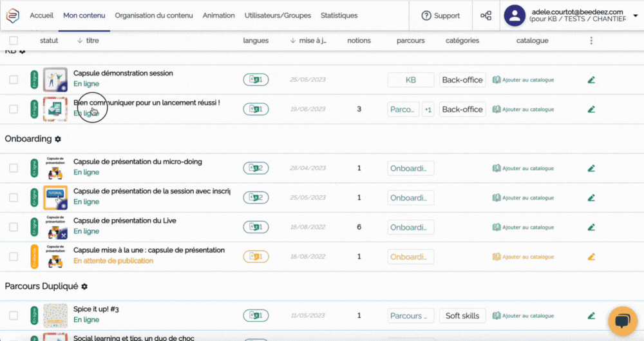Open the three-dot column options menu
Viewport: 644px width, 341px height.
pos(591,41)
